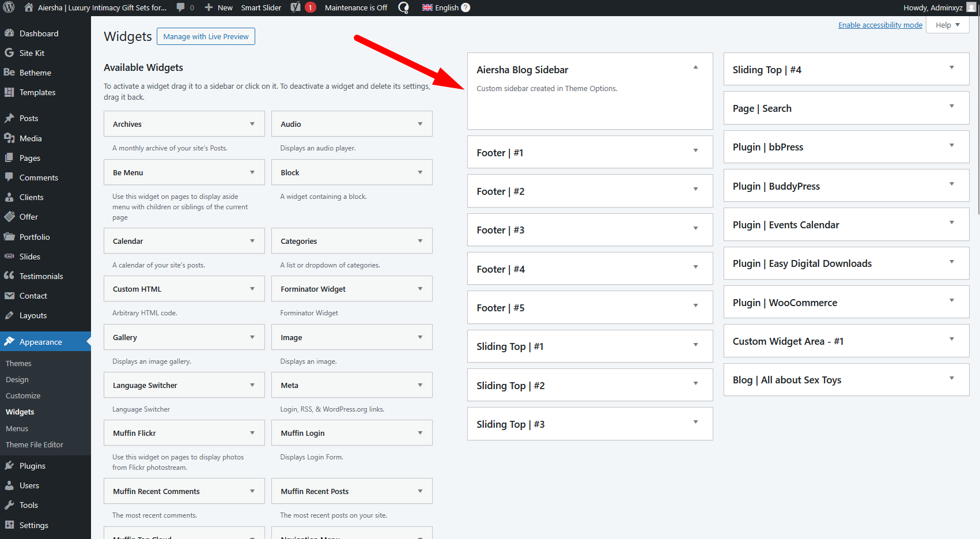Click the Yoast SEO notification icon
Screen dimensions: 980x539
(x=296, y=7)
